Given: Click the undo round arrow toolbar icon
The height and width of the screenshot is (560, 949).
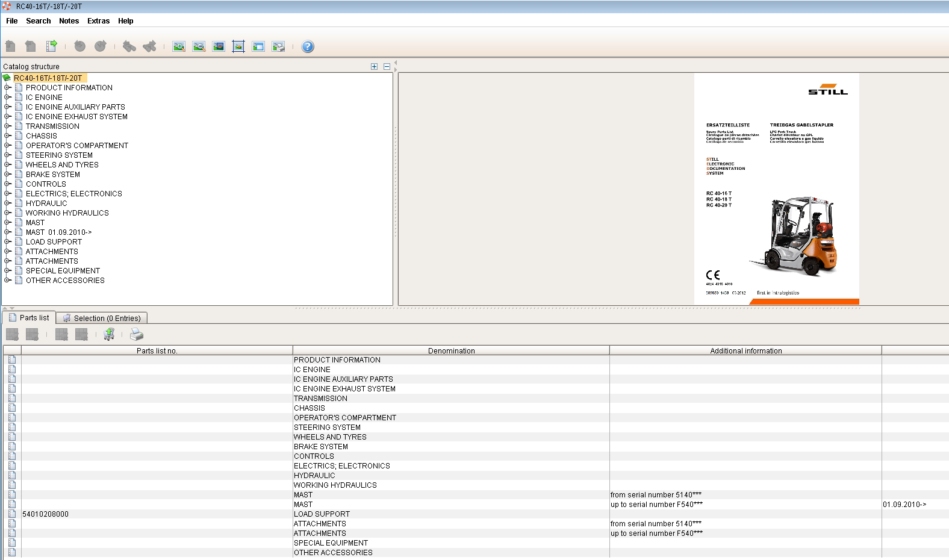Looking at the screenshot, I should pos(79,46).
